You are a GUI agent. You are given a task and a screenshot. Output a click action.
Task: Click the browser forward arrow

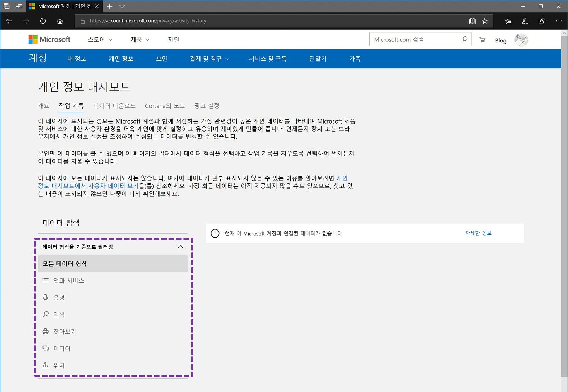pyautogui.click(x=26, y=21)
